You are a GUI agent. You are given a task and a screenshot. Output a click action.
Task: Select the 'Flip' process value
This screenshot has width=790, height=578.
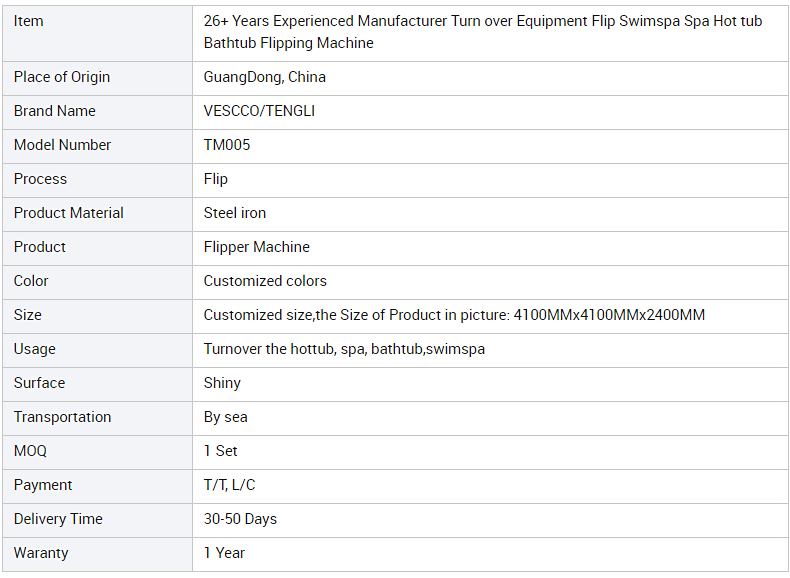pos(216,179)
